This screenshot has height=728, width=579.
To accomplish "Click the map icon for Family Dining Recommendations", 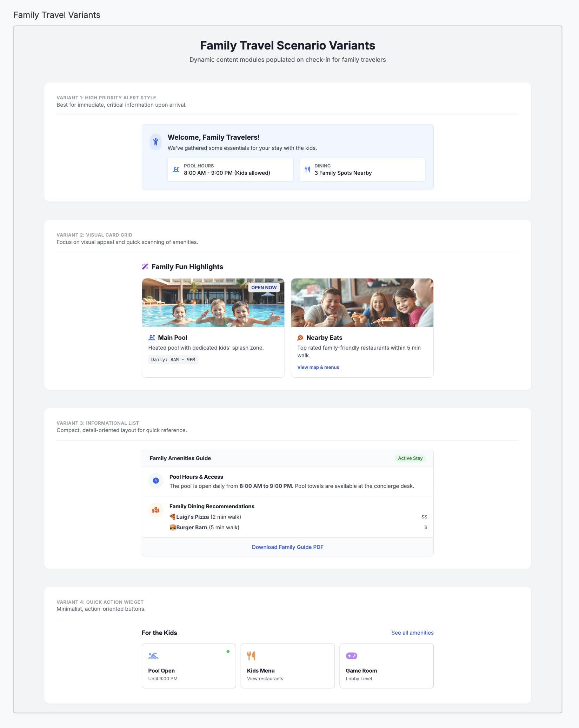I will coord(156,510).
